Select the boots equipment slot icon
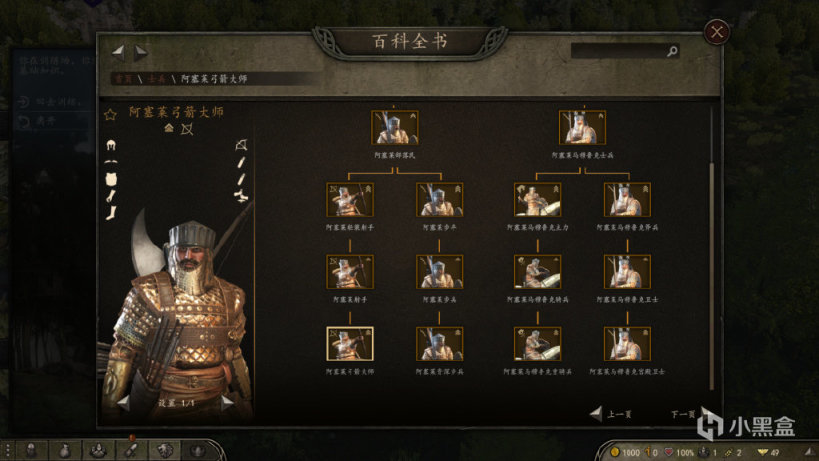819x461 pixels. 111,213
